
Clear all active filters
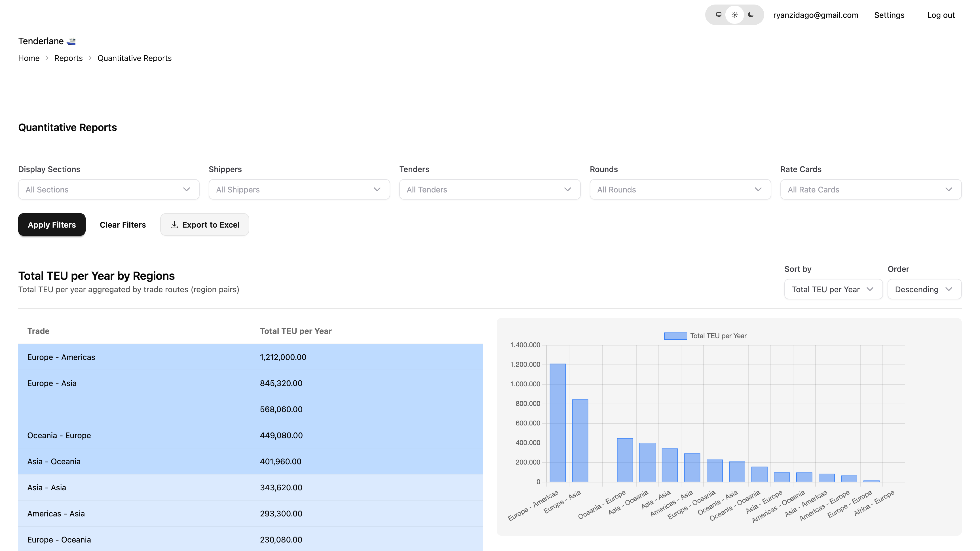point(122,224)
